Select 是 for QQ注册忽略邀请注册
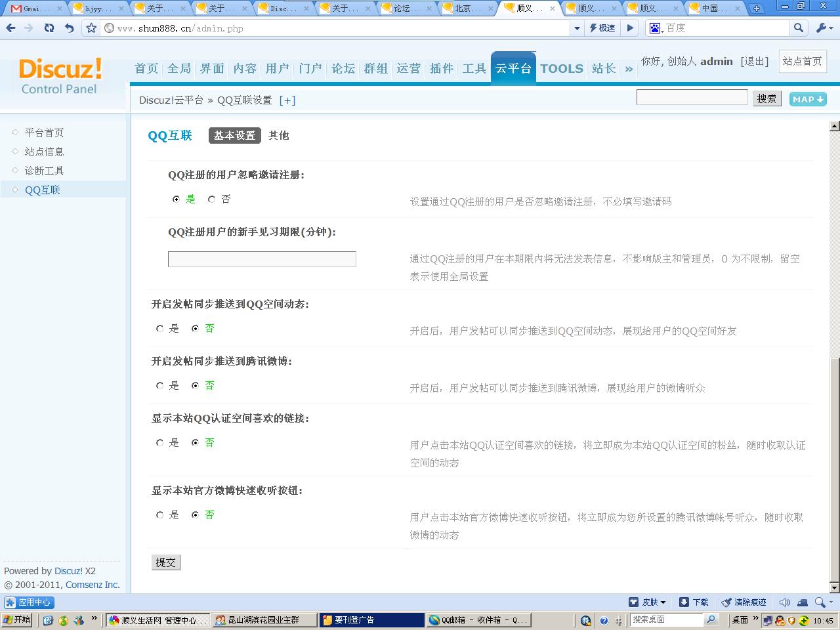Image resolution: width=840 pixels, height=630 pixels. point(176,199)
